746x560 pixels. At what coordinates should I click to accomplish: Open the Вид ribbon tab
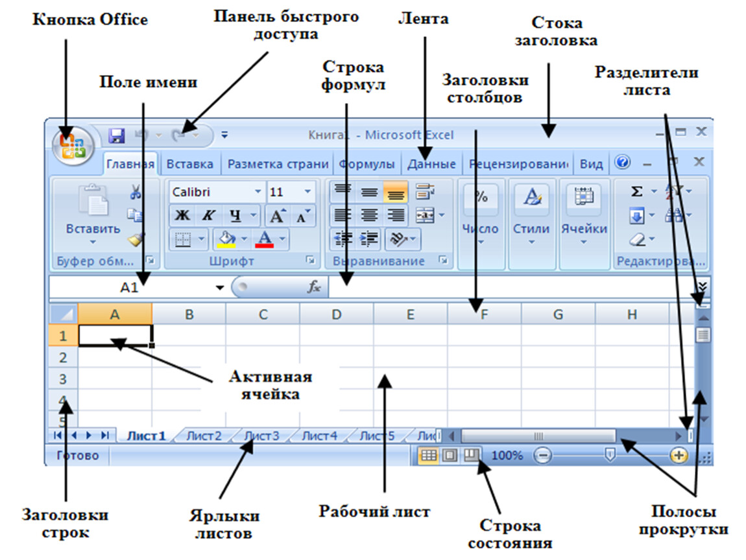tap(592, 164)
